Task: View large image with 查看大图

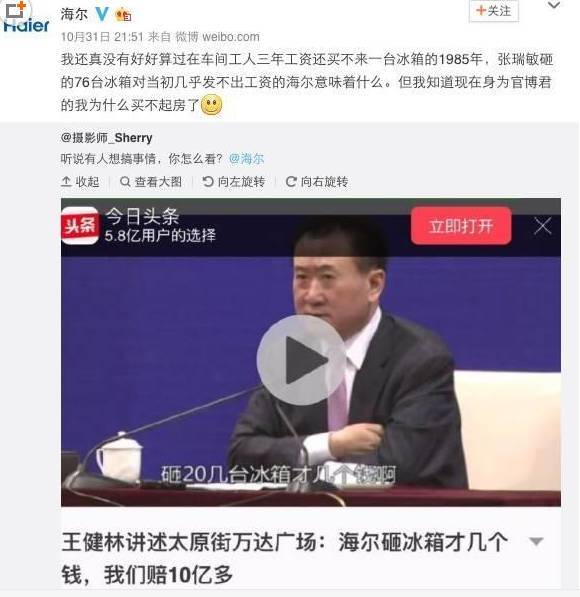Action: tap(151, 182)
